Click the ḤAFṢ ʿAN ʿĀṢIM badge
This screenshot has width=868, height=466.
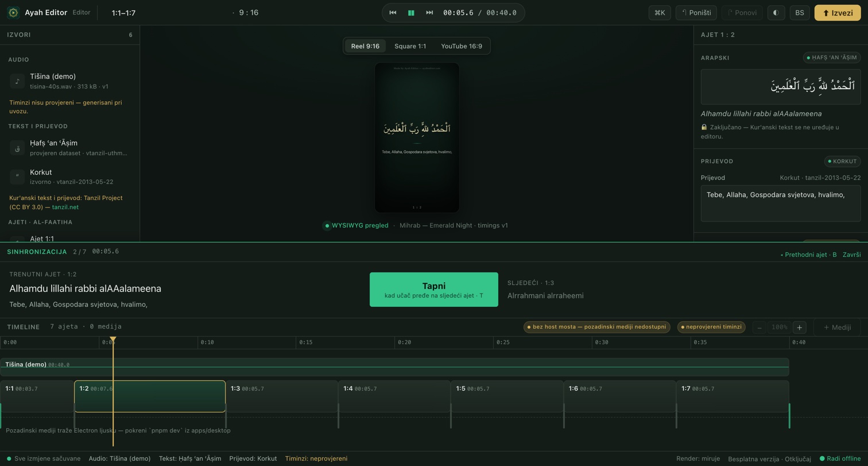832,57
